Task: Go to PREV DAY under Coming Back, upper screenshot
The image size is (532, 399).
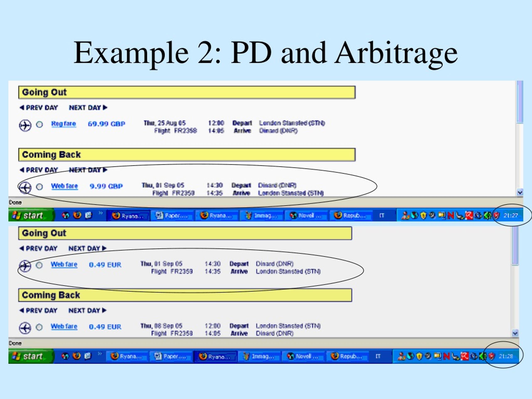Action: 39,170
